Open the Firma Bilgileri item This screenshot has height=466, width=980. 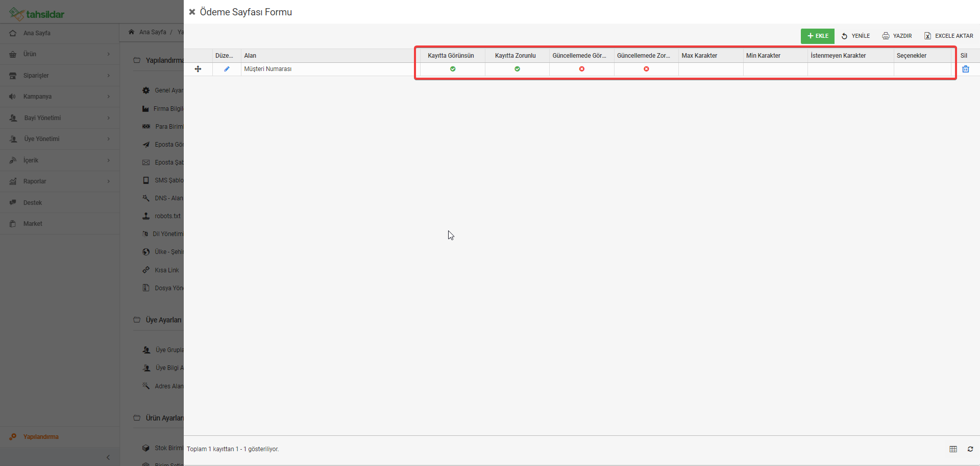point(163,109)
